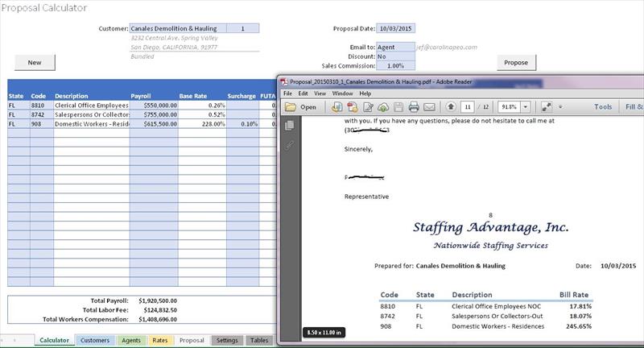This screenshot has height=348, width=644.
Task: Open the Discount No dropdown field
Action: [x=395, y=56]
